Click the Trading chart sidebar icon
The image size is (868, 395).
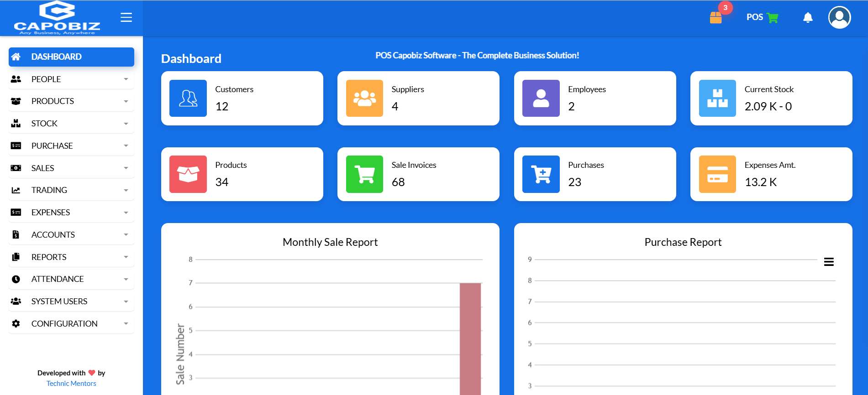point(16,190)
